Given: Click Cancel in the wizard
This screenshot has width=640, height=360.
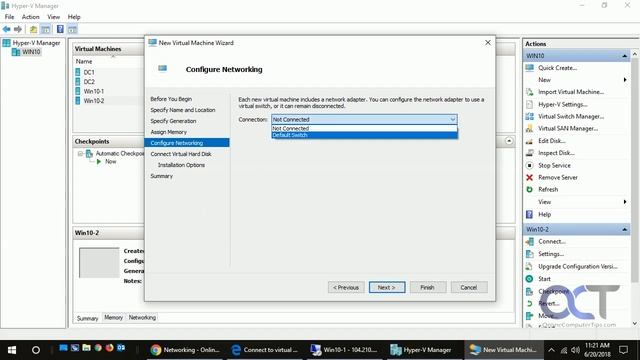Looking at the screenshot, I should (469, 287).
